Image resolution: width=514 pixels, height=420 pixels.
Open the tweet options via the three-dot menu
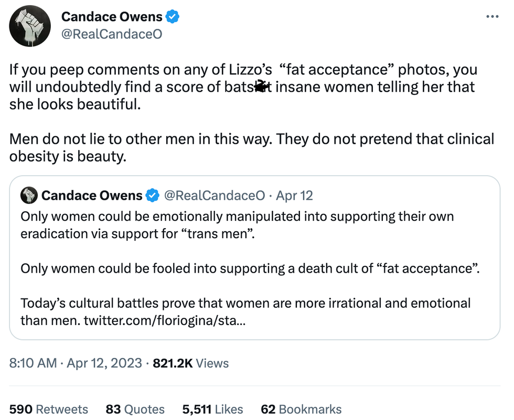click(x=492, y=16)
